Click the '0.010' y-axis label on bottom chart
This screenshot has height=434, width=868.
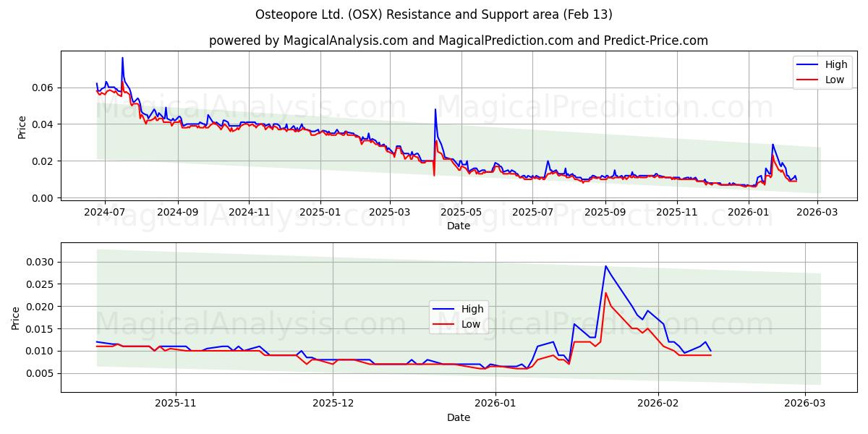click(x=41, y=351)
